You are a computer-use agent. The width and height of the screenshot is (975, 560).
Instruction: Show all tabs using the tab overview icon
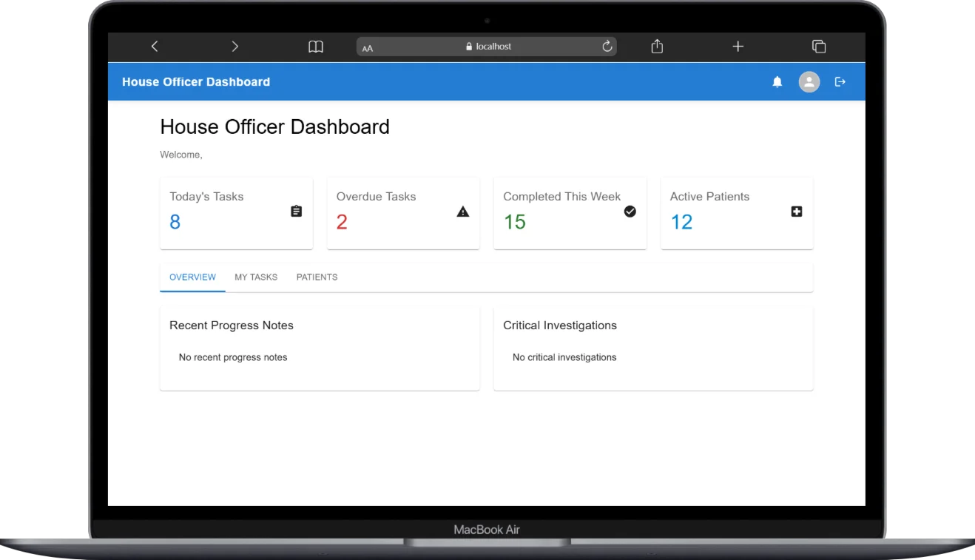coord(819,46)
